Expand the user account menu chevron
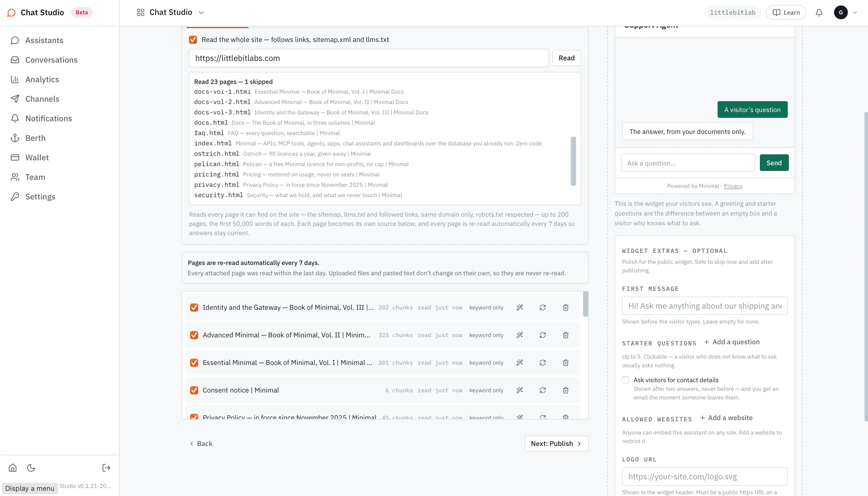The image size is (868, 496). coord(855,13)
